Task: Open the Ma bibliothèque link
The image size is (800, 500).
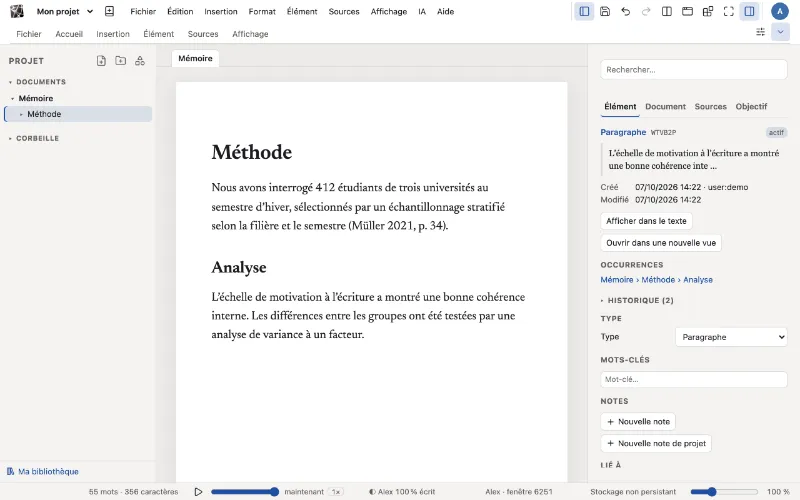Action: coord(48,471)
